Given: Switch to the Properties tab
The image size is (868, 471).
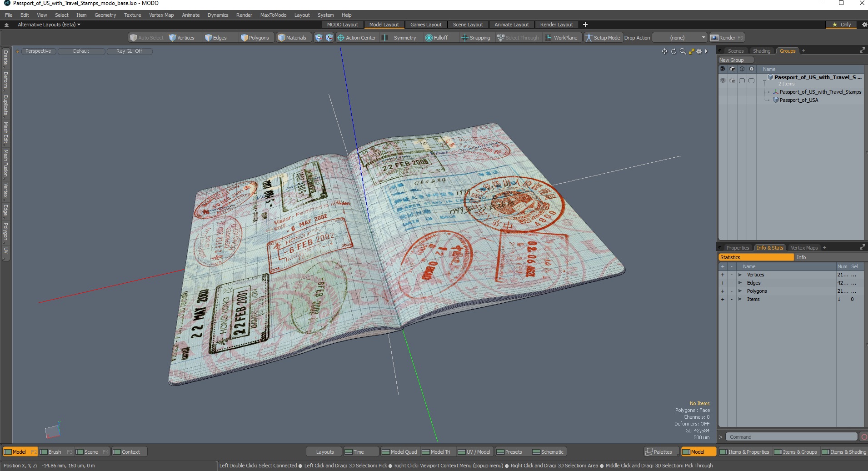Looking at the screenshot, I should click(738, 248).
